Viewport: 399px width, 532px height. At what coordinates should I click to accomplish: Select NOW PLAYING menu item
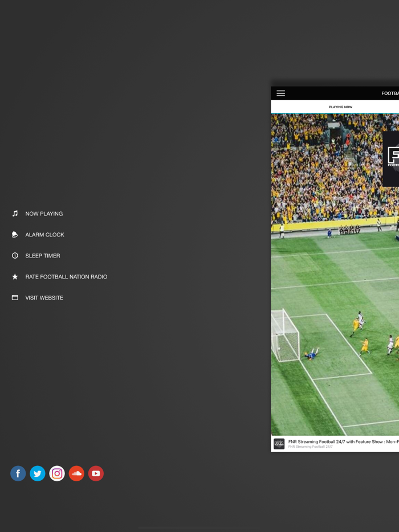click(x=44, y=214)
